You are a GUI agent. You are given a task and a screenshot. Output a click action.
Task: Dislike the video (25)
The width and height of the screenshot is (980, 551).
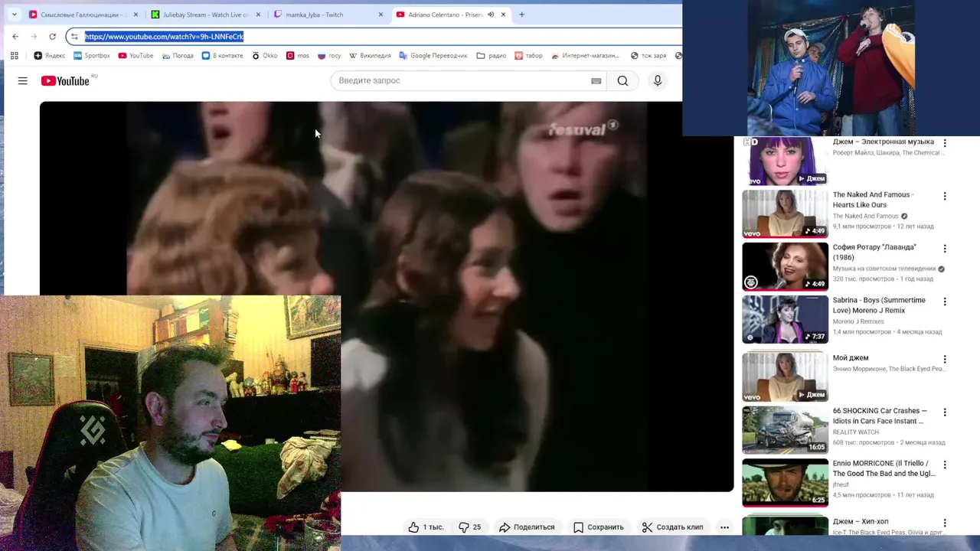point(470,527)
